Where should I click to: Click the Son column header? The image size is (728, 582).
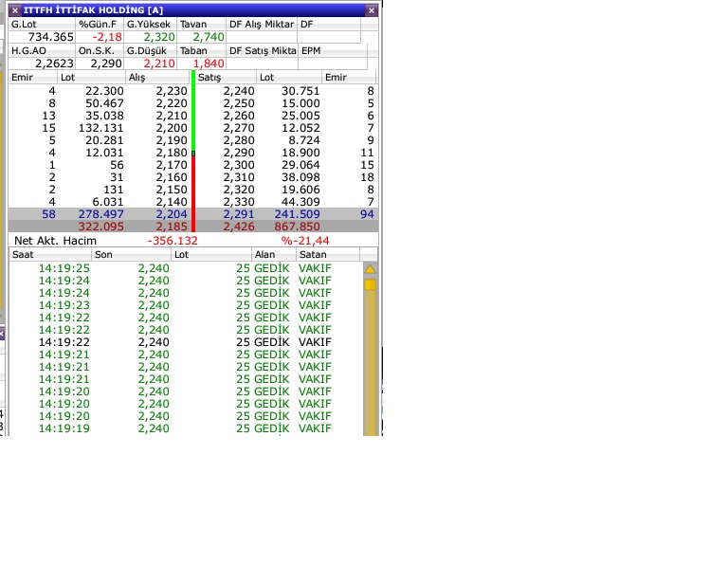point(132,254)
